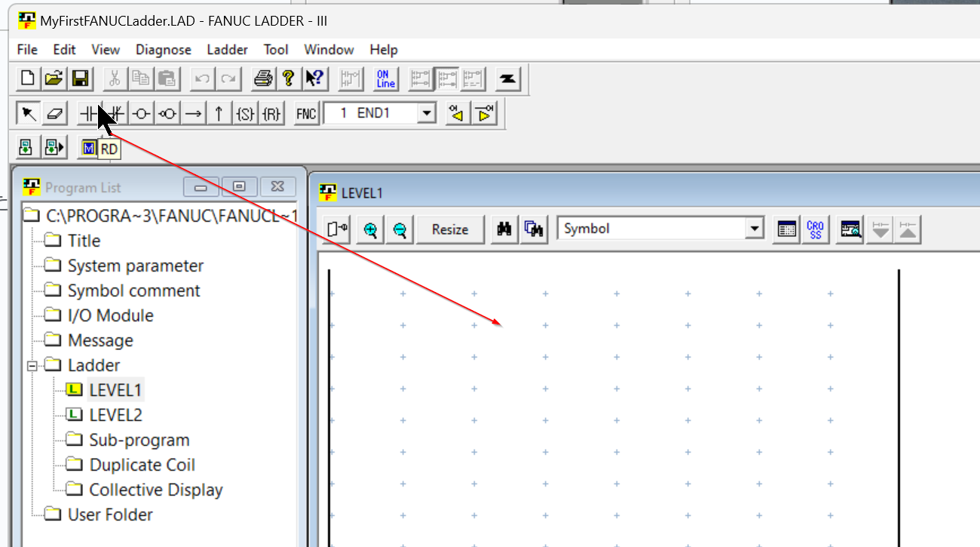Screen dimensions: 980x547
Task: Click the CROSS reference icon
Action: click(815, 229)
